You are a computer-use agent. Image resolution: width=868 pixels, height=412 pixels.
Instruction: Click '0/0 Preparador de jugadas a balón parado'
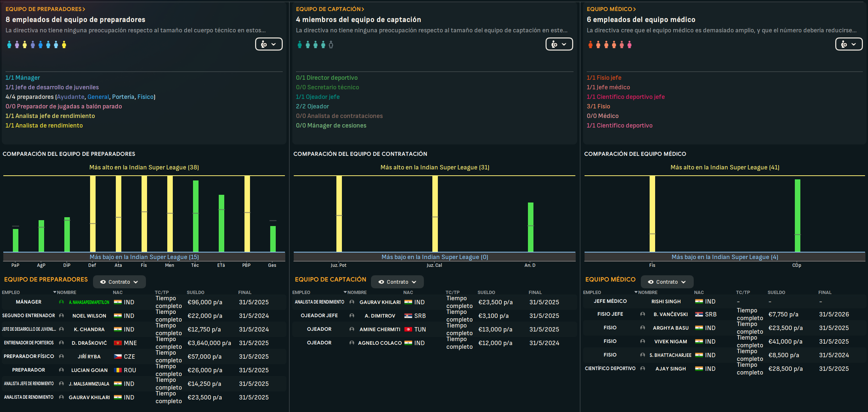point(64,106)
